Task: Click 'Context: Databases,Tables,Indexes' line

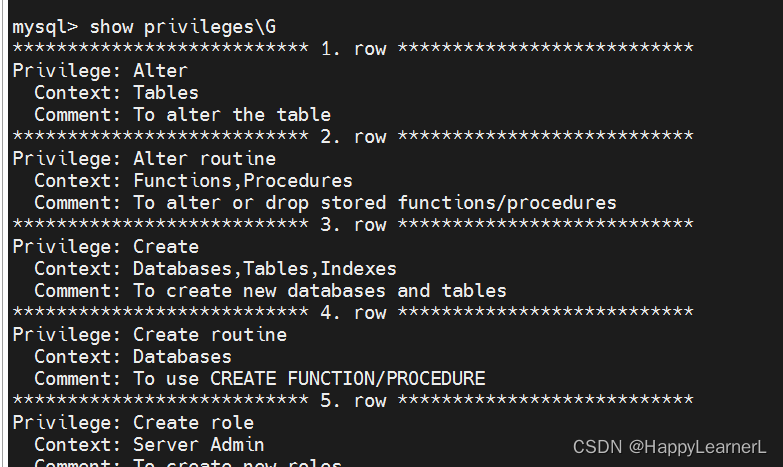Action: 215,269
